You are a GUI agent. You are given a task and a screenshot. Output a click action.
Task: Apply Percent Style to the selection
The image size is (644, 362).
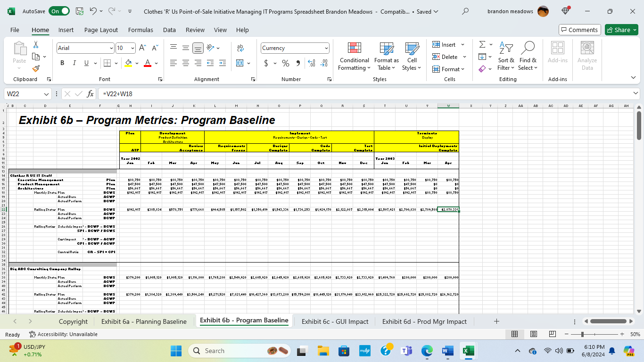[x=285, y=62]
